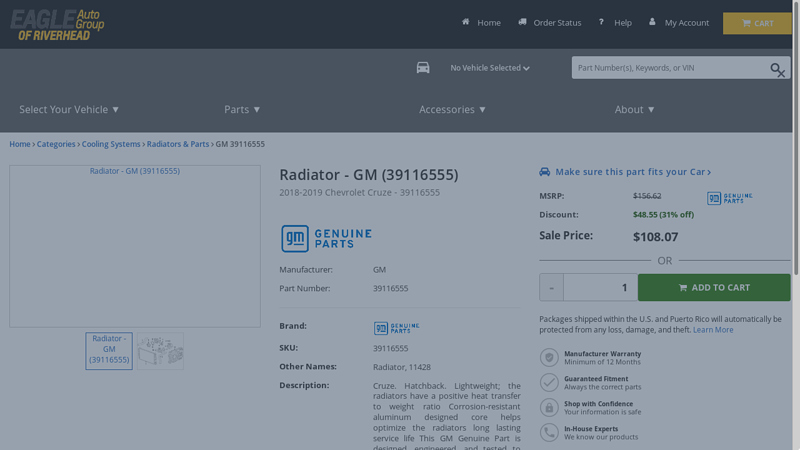Click the Home house icon
This screenshot has height=450, width=800.
466,22
